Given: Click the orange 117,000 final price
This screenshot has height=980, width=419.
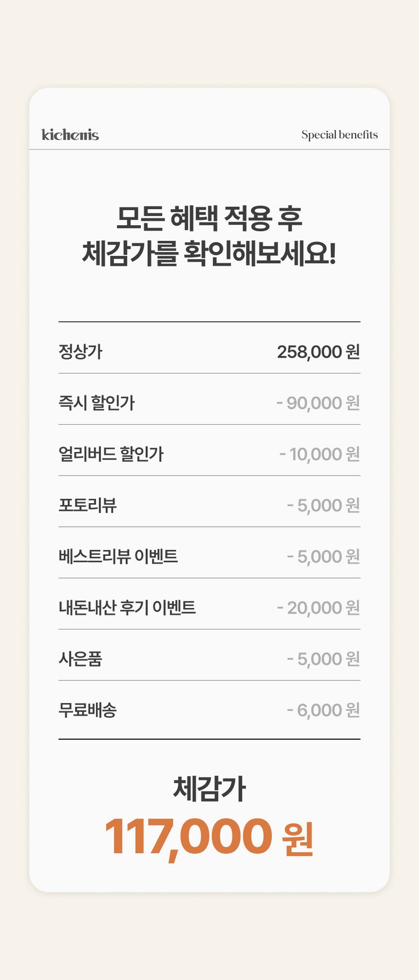Looking at the screenshot, I should 189,837.
